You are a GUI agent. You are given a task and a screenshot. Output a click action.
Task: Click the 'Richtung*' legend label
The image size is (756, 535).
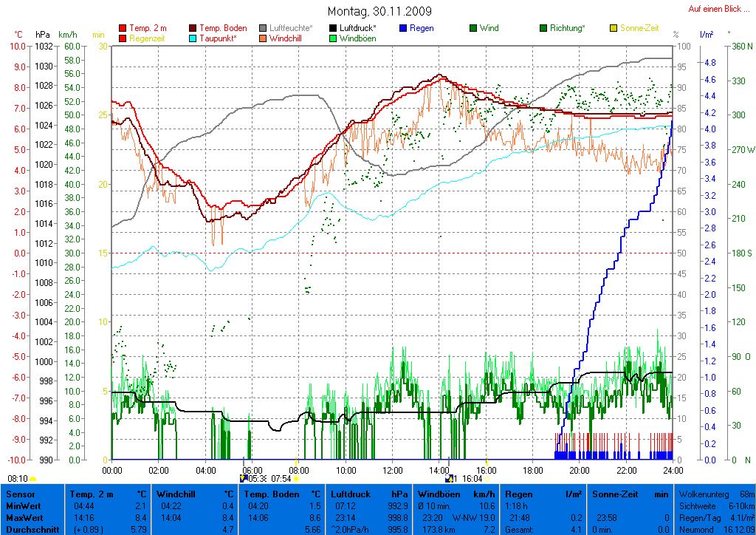point(567,28)
